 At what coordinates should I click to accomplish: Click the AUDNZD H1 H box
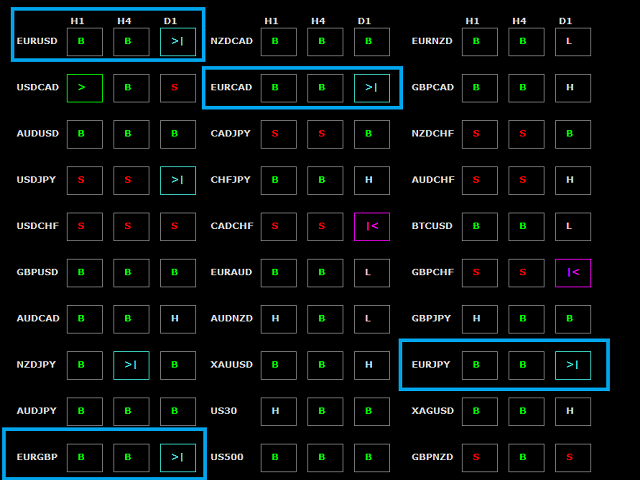point(279,319)
